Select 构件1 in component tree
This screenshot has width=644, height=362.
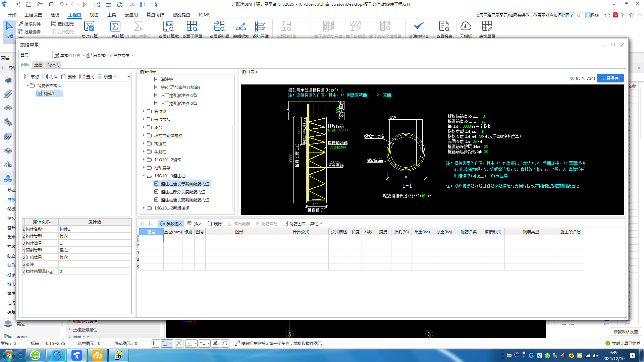[x=49, y=94]
